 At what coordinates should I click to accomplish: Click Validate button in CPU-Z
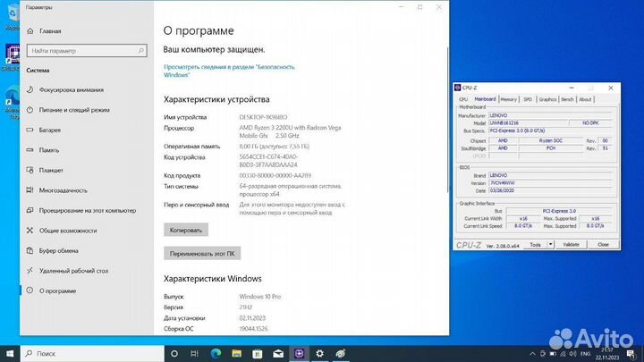(x=571, y=245)
